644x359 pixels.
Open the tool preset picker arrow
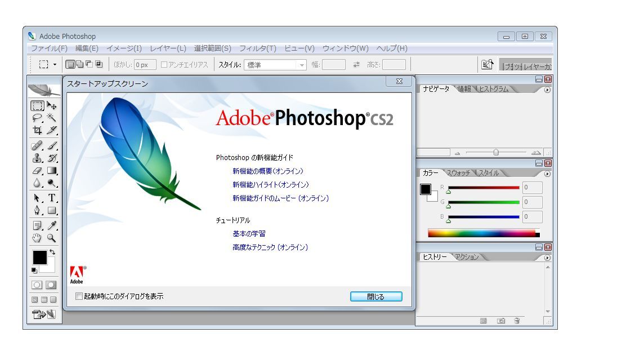tap(55, 65)
